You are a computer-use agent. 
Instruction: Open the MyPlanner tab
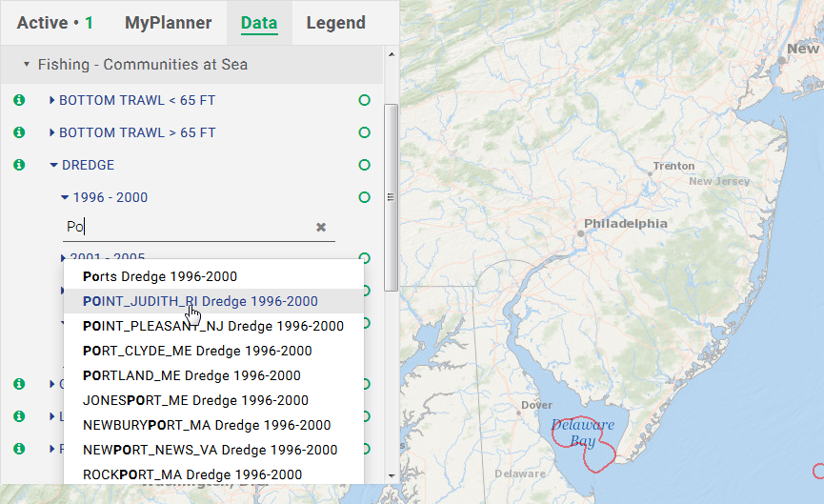click(168, 23)
